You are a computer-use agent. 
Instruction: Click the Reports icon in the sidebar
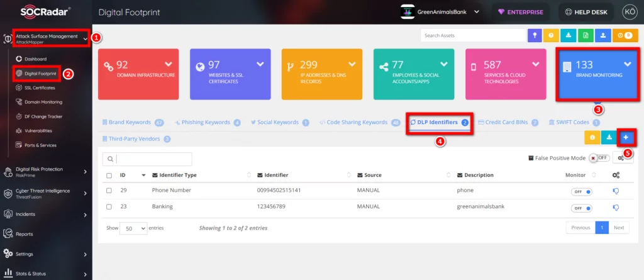(8, 233)
